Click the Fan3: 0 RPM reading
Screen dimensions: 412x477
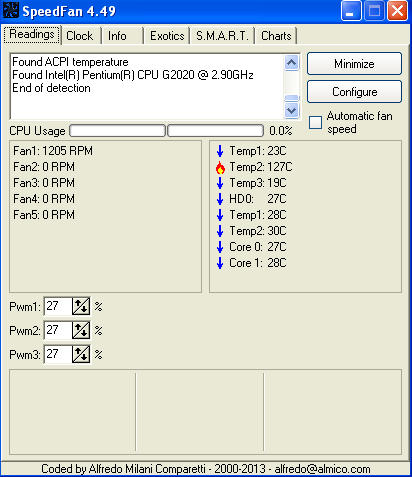(x=44, y=183)
